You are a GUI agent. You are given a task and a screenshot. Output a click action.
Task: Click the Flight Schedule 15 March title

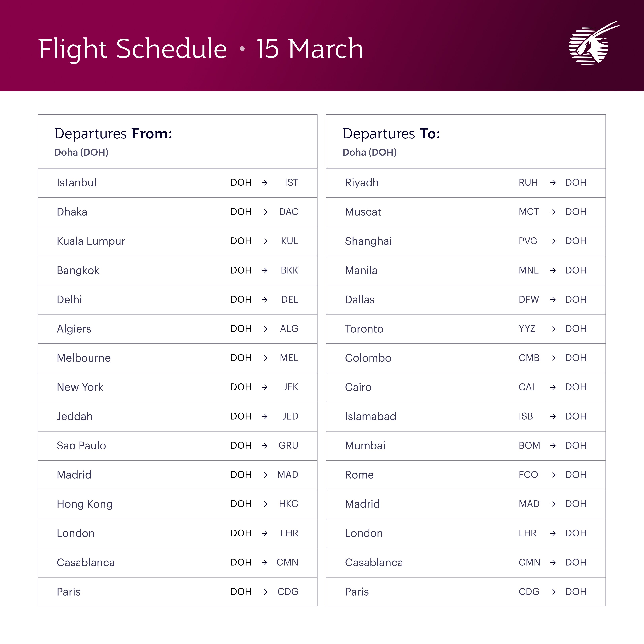pyautogui.click(x=200, y=49)
